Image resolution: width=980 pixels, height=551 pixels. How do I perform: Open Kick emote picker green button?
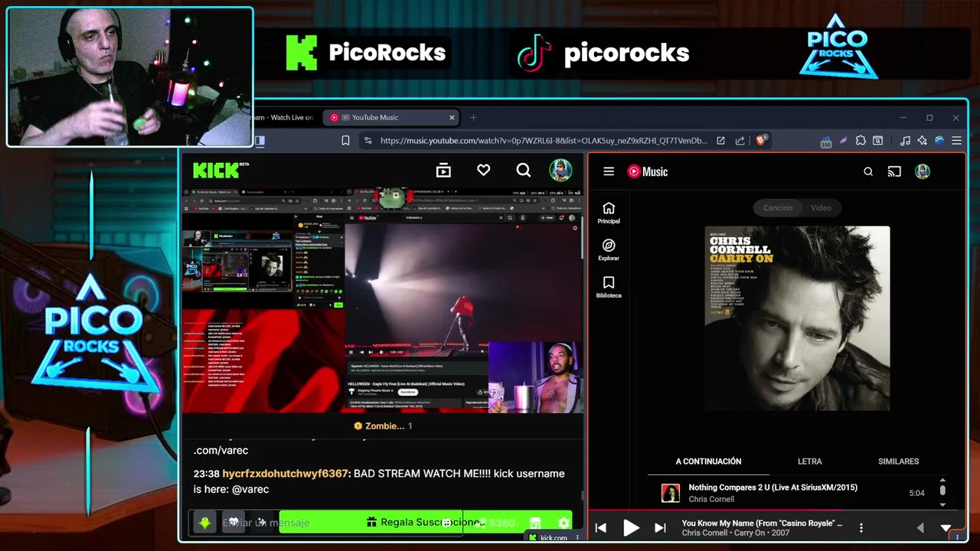coord(204,523)
